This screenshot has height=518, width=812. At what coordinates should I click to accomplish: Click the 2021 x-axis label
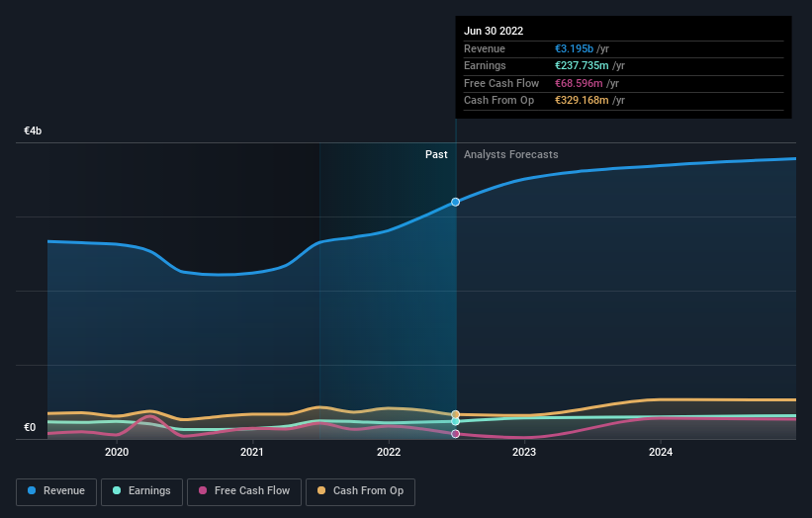(x=252, y=452)
